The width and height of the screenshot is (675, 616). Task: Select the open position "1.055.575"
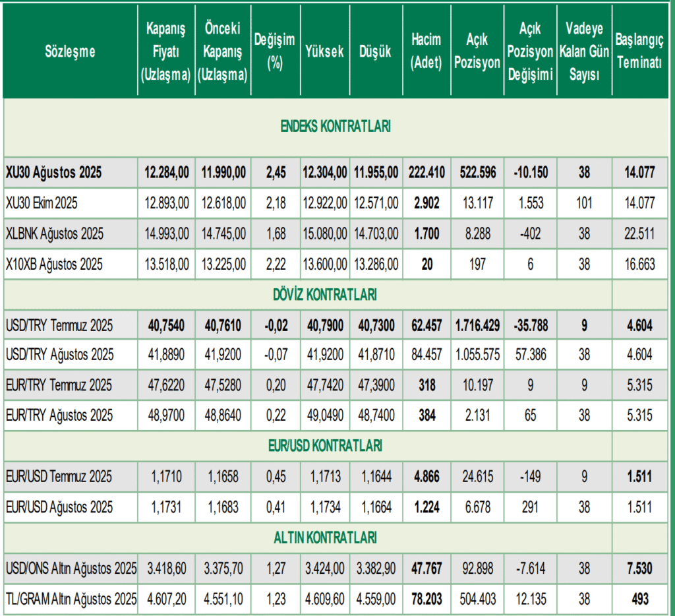[477, 355]
